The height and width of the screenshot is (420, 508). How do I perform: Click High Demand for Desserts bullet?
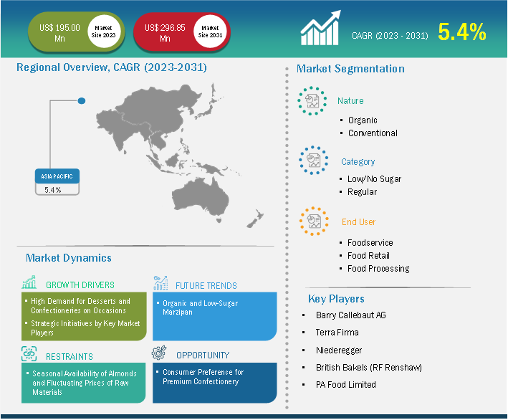click(x=80, y=306)
